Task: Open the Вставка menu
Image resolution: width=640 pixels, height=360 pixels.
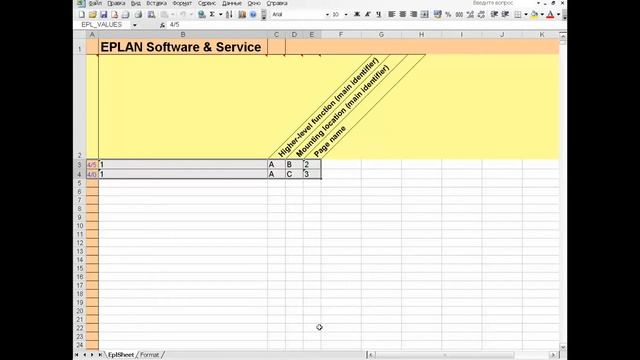Action: tap(157, 3)
